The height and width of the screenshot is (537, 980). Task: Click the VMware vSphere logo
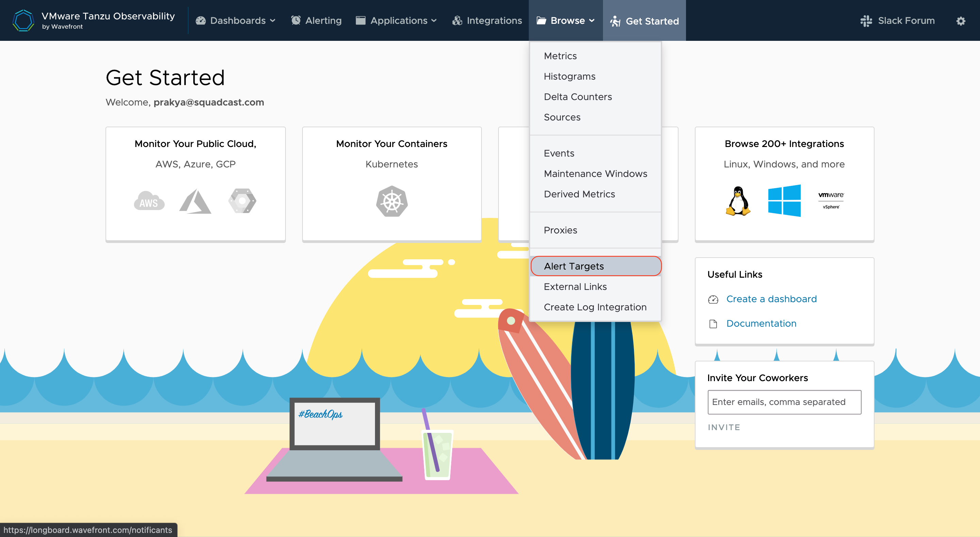(831, 200)
